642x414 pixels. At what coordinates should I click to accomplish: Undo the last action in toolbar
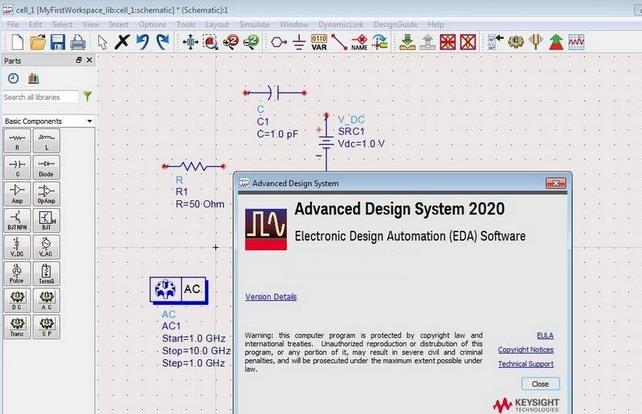(142, 42)
